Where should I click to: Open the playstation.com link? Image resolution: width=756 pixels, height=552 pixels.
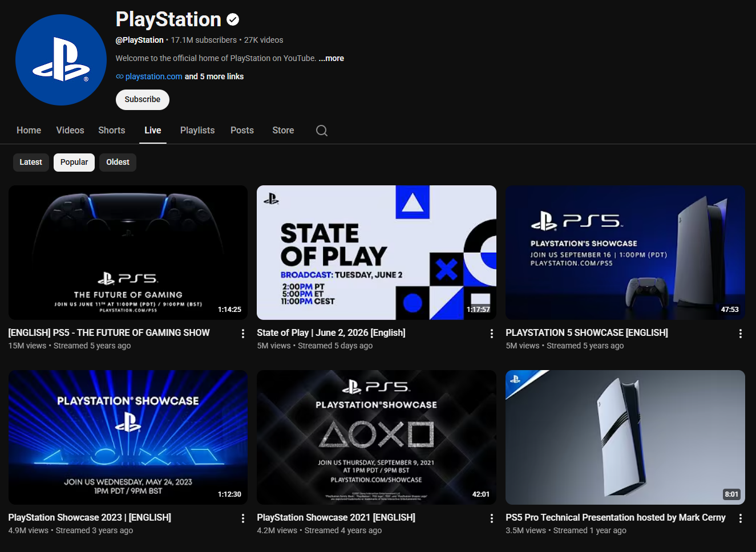[x=154, y=76]
